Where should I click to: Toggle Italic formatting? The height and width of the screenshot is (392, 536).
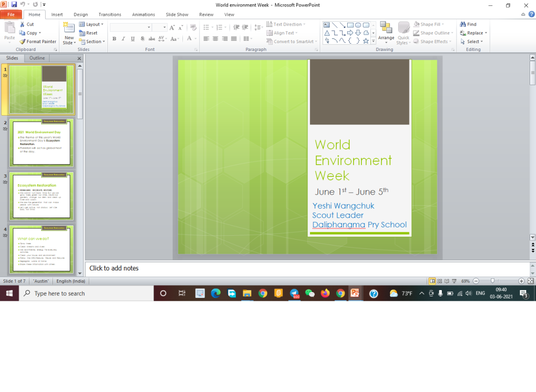coord(123,38)
